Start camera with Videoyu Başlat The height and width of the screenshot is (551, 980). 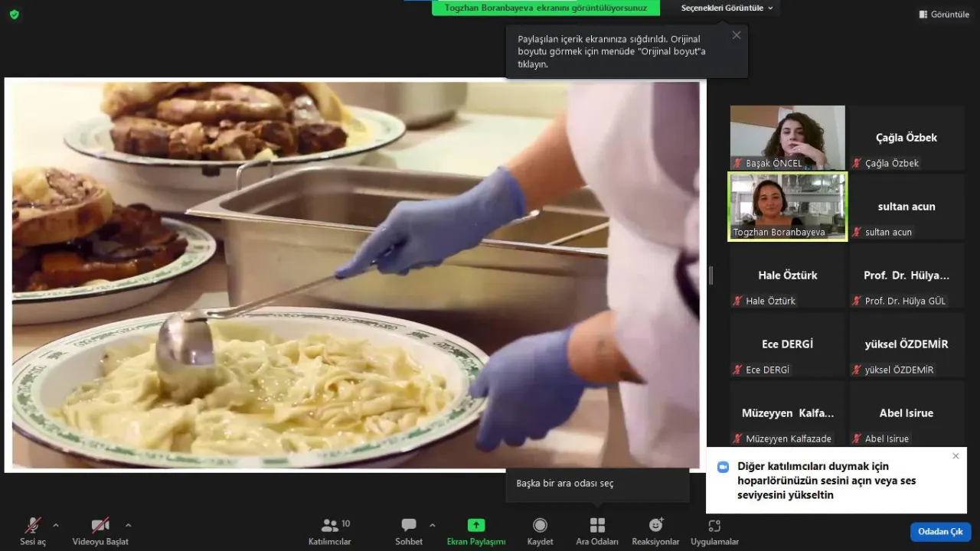[x=100, y=531]
